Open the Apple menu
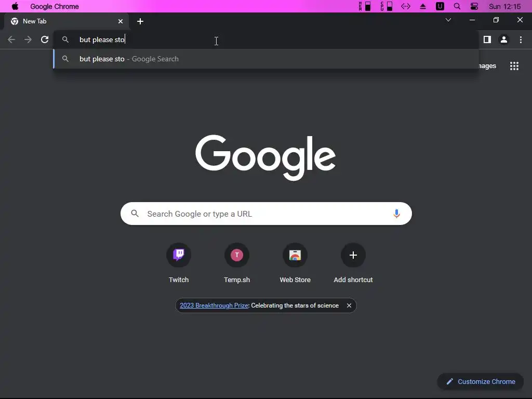 [15, 6]
